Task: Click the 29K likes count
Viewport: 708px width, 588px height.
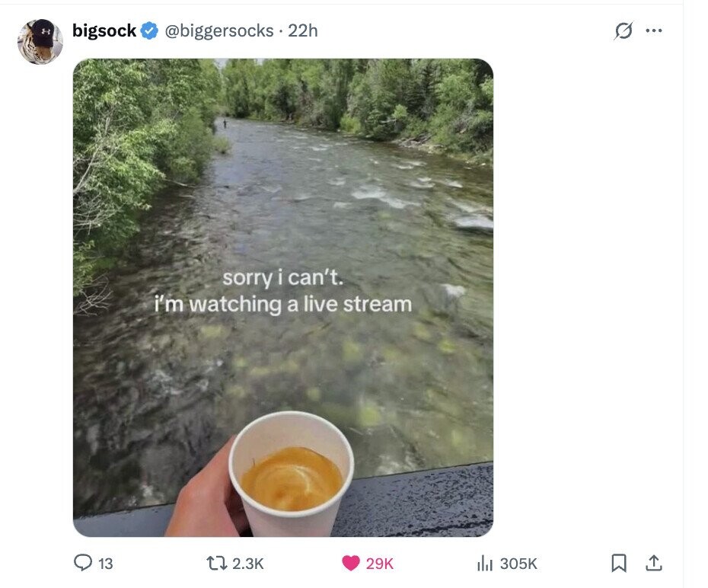Action: tap(380, 564)
